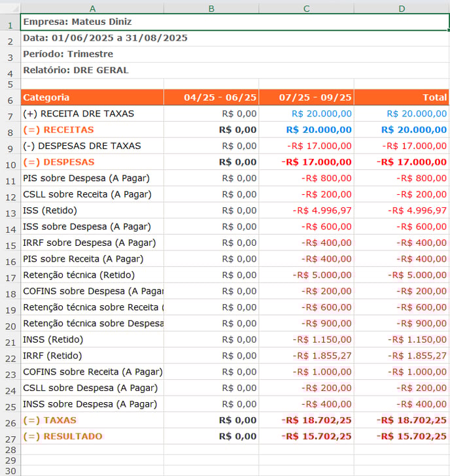Select 'INSS sobre Despesa (A Pagar)' cell

point(92,404)
